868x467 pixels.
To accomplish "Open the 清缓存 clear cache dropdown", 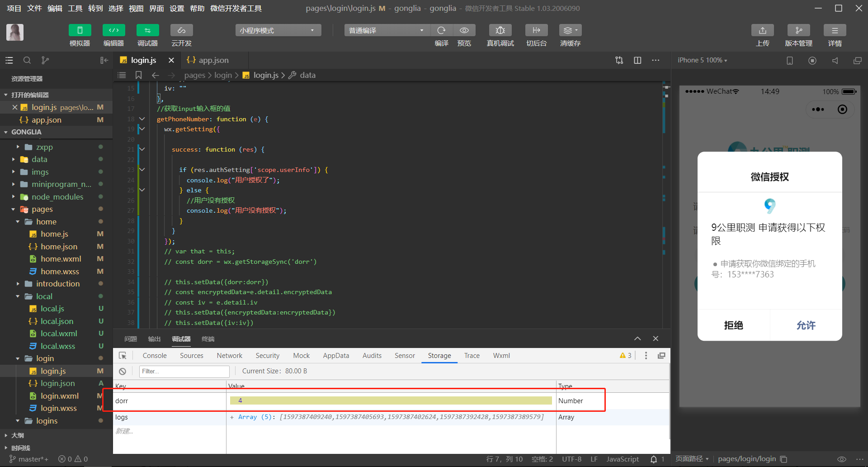I will point(570,30).
